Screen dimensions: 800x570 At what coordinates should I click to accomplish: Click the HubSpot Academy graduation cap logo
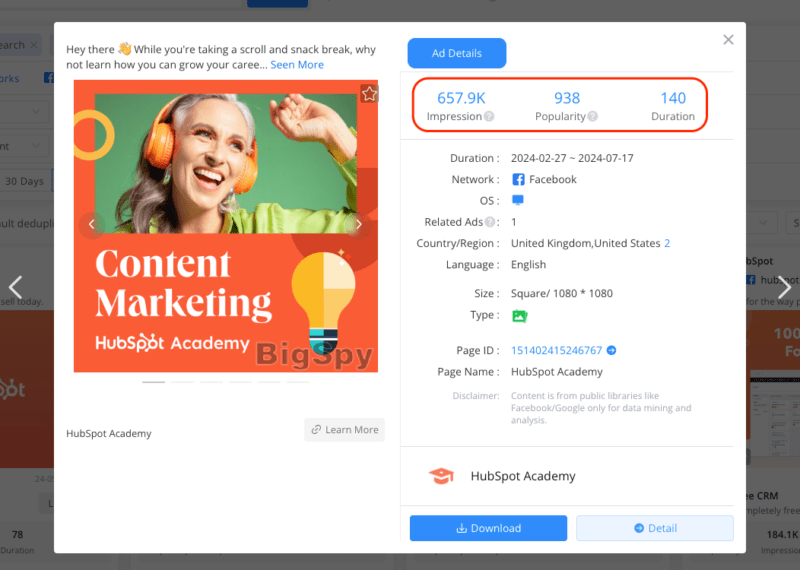tap(441, 476)
